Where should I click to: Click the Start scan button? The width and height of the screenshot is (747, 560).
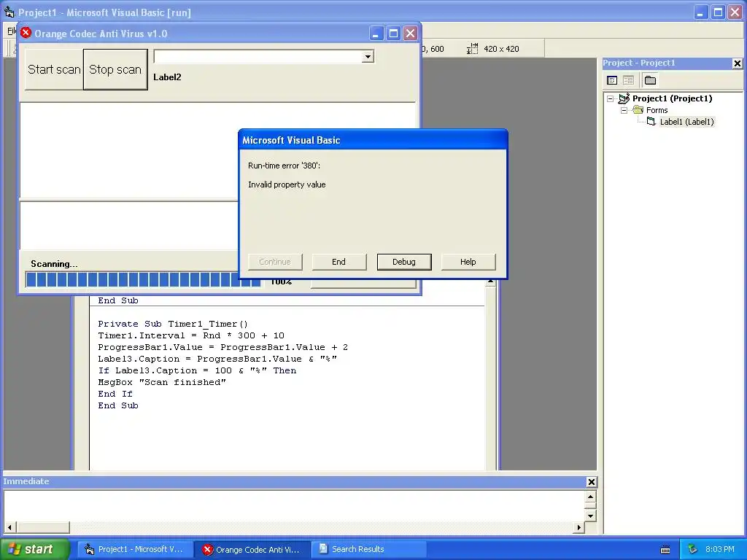pyautogui.click(x=54, y=69)
